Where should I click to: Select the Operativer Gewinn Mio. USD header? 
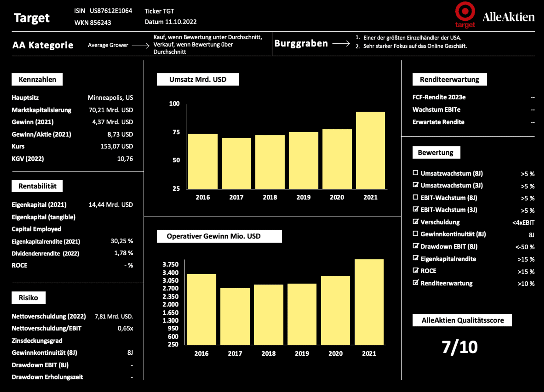(x=219, y=236)
